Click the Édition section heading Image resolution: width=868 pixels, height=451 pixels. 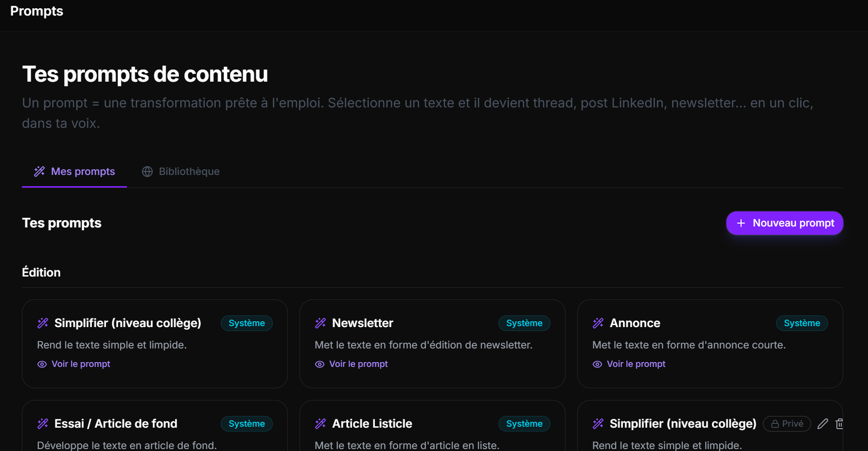pyautogui.click(x=41, y=272)
